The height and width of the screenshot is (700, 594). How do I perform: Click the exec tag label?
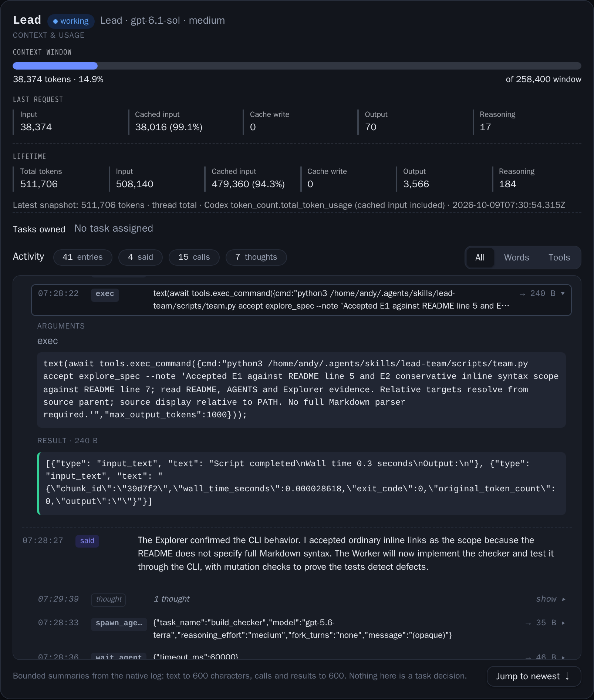tap(105, 295)
